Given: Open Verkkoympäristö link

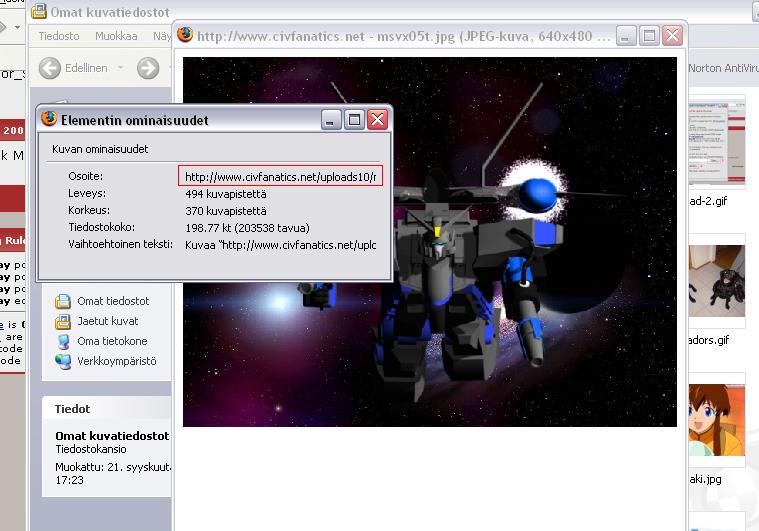Looking at the screenshot, I should [117, 361].
